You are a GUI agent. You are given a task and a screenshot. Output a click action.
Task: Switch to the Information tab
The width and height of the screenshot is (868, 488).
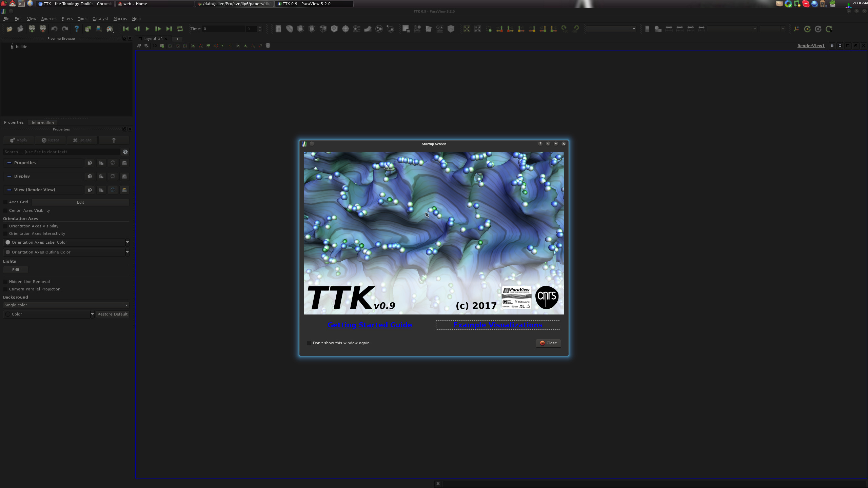point(42,122)
